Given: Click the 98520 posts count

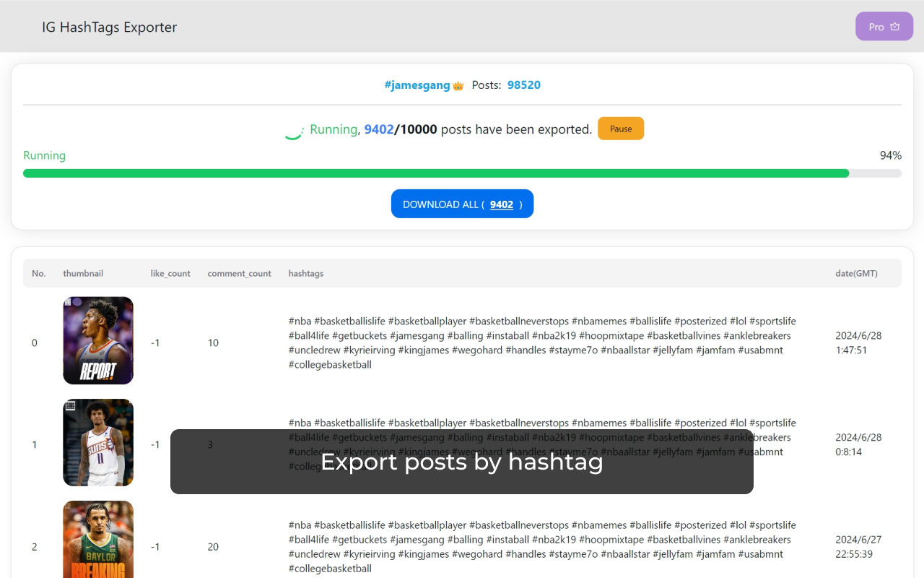Looking at the screenshot, I should coord(523,85).
